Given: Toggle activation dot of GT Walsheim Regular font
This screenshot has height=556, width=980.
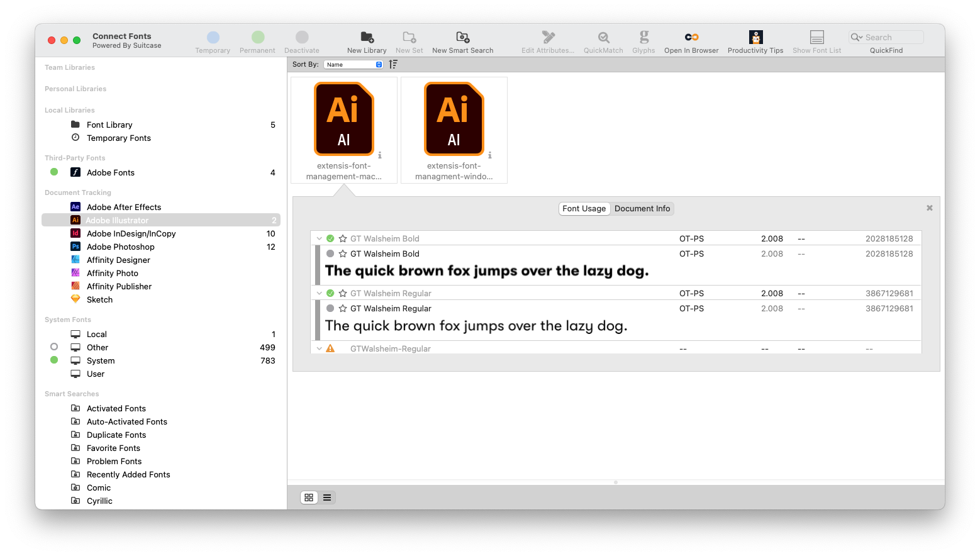Looking at the screenshot, I should (330, 308).
